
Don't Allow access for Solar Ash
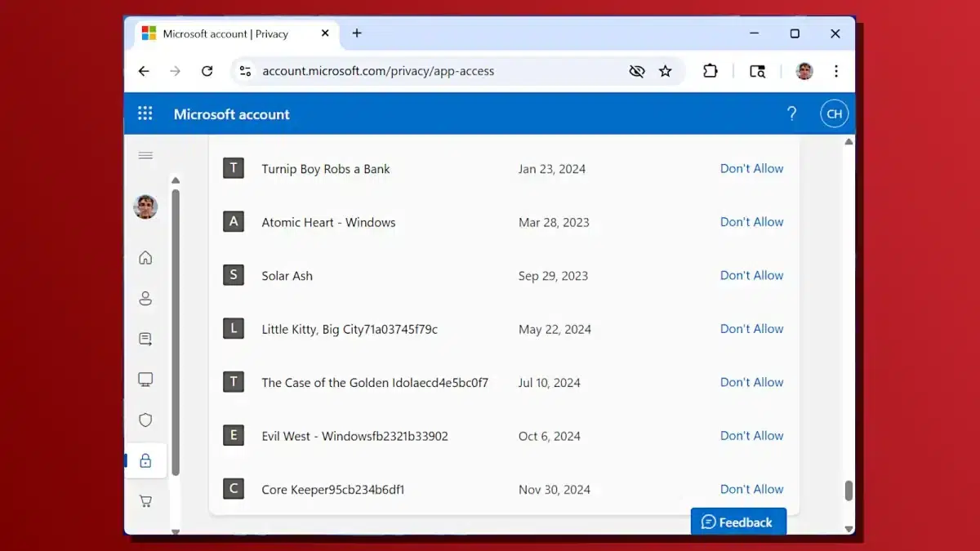(751, 275)
